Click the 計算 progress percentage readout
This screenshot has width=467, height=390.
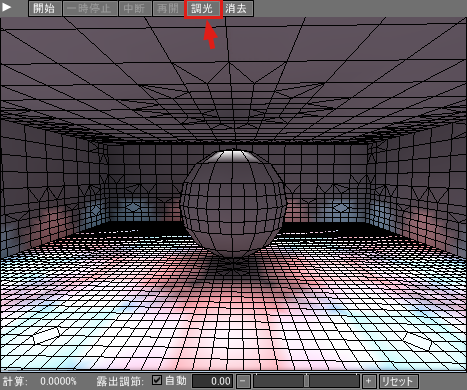click(58, 381)
